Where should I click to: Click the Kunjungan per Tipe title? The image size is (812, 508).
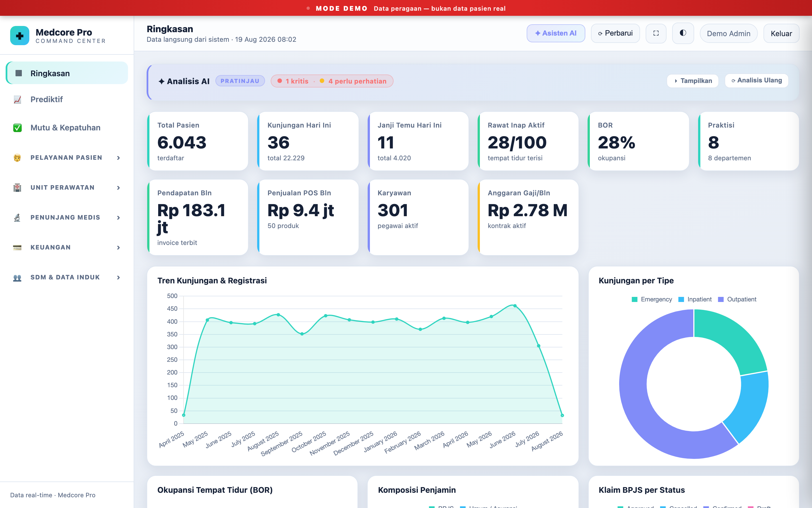[x=636, y=281]
